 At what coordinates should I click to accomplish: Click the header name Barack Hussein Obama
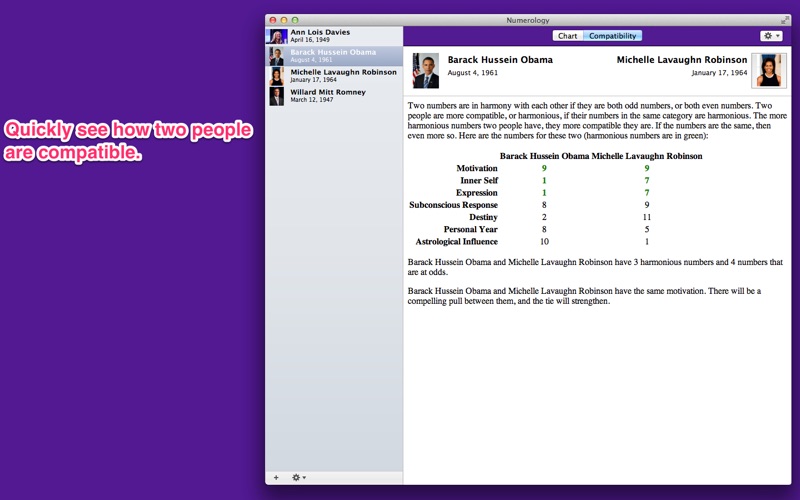pos(500,60)
